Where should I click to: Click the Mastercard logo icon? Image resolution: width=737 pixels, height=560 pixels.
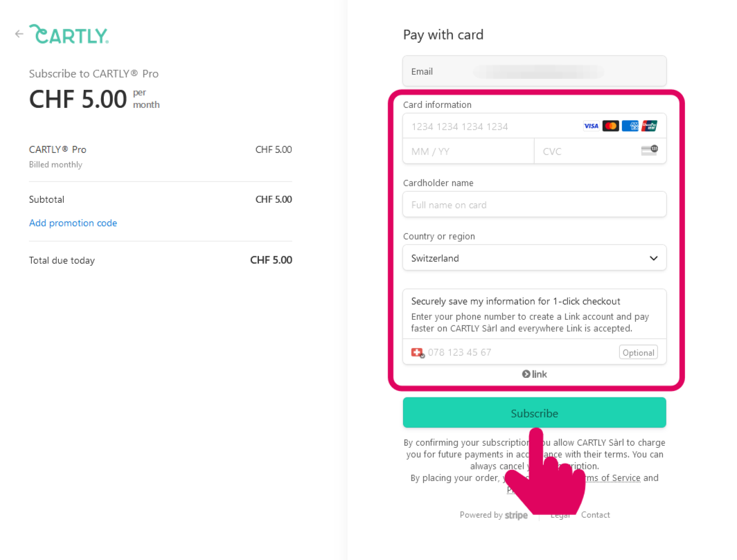pyautogui.click(x=610, y=126)
